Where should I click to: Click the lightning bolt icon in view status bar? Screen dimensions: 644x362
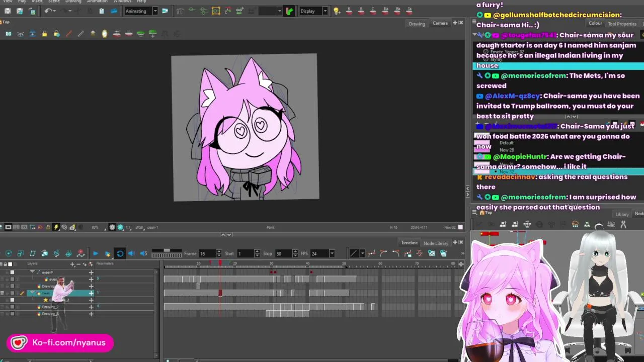pos(56,227)
